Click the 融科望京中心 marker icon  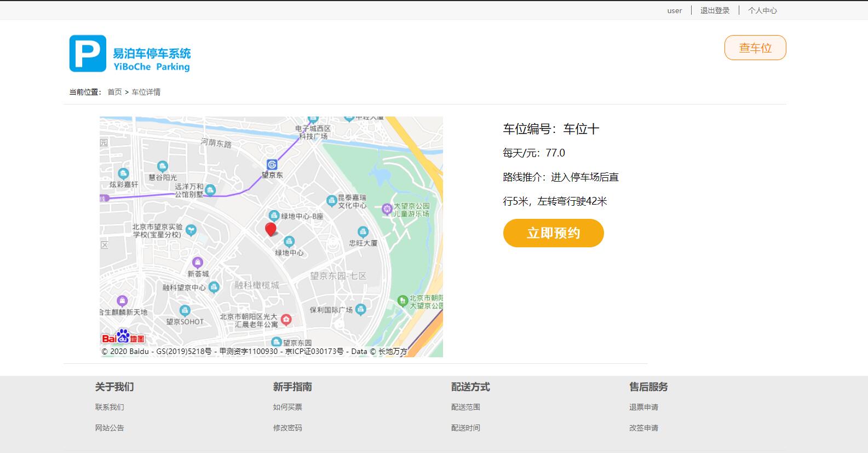214,287
